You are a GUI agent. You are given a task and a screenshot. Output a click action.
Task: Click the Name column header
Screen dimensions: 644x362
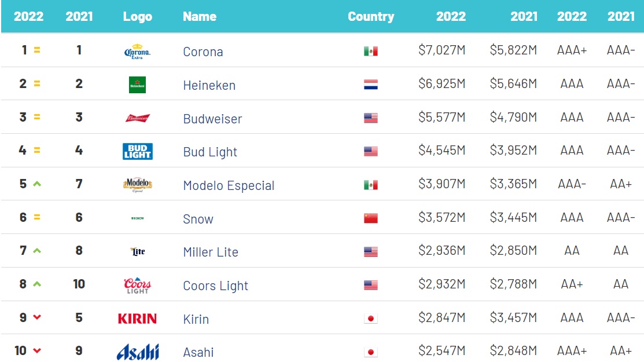point(200,16)
